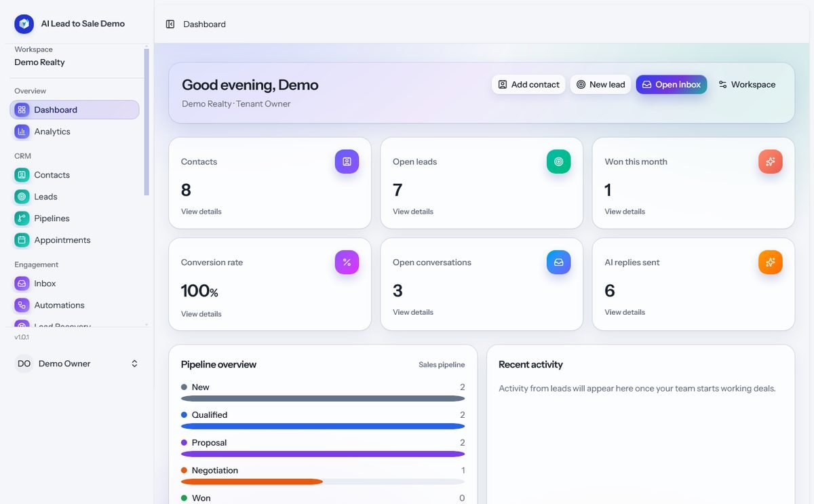Click the Add contact button

coord(528,85)
